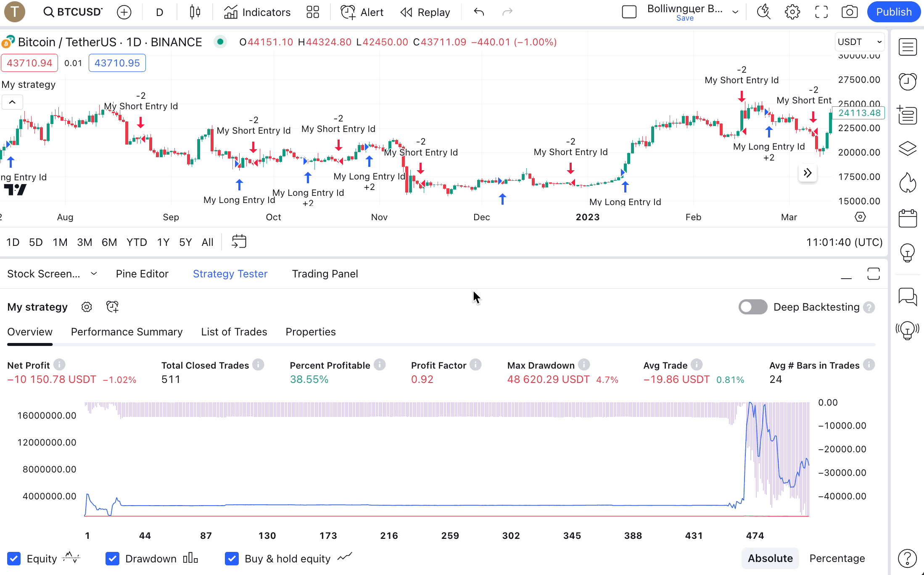Open Alerts panel via alarm clock sidebar icon
The width and height of the screenshot is (924, 575).
pyautogui.click(x=908, y=81)
